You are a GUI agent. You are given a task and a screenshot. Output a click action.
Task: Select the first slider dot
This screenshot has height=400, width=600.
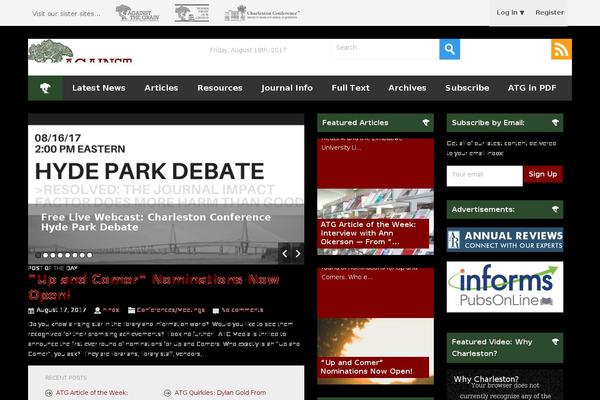[38, 255]
